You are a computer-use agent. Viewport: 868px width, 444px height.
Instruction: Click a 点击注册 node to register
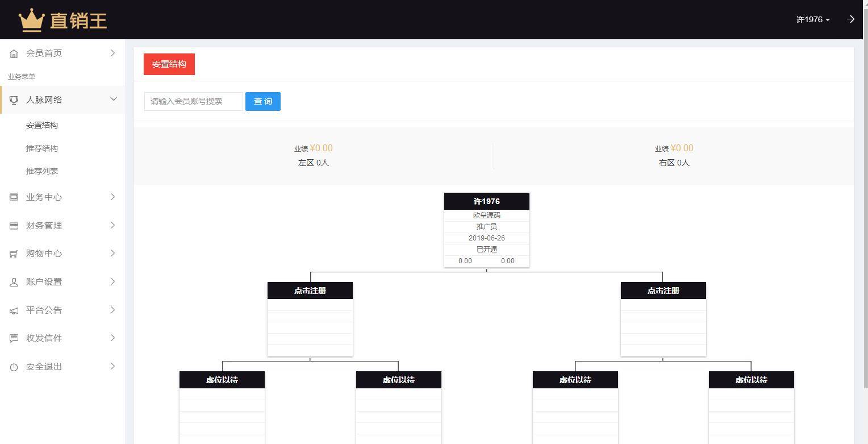310,290
